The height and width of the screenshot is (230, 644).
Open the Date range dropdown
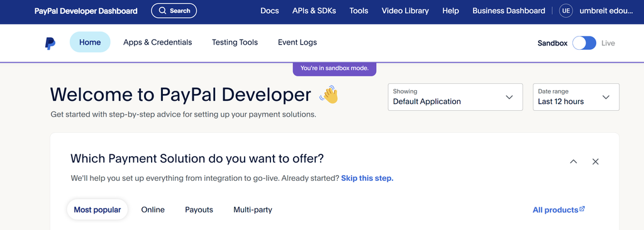(576, 97)
